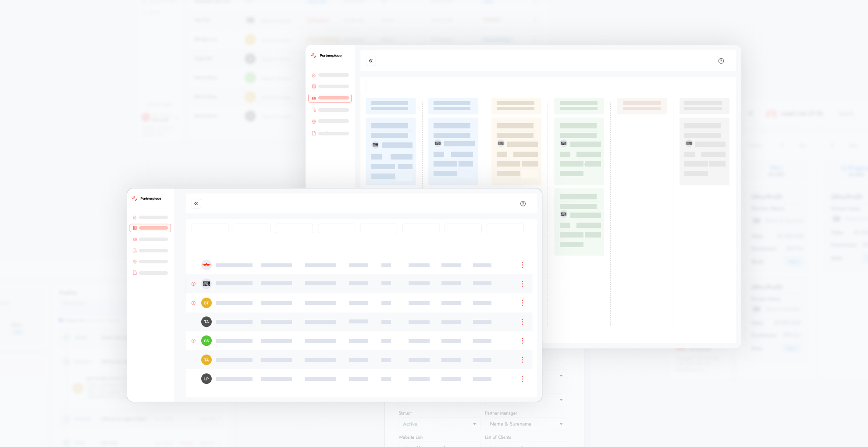Select the user profile icon in the front sidebar
The width and height of the screenshot is (868, 447).
click(135, 261)
